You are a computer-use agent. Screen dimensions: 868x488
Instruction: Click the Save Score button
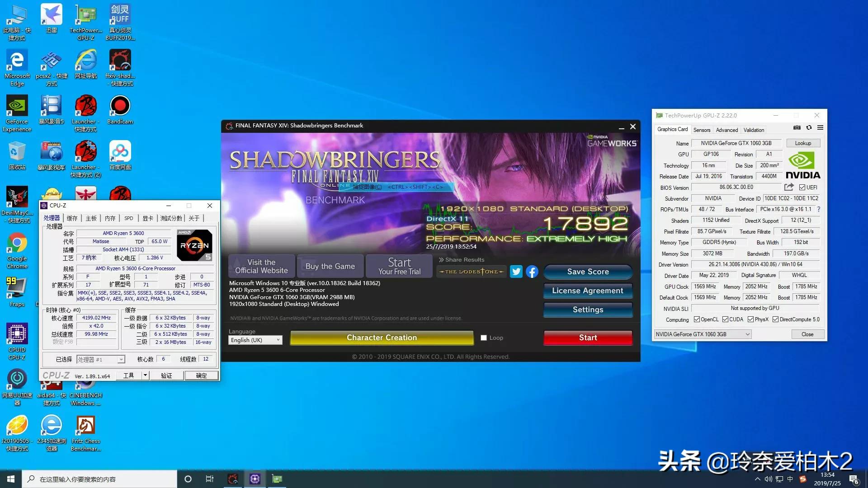click(588, 272)
